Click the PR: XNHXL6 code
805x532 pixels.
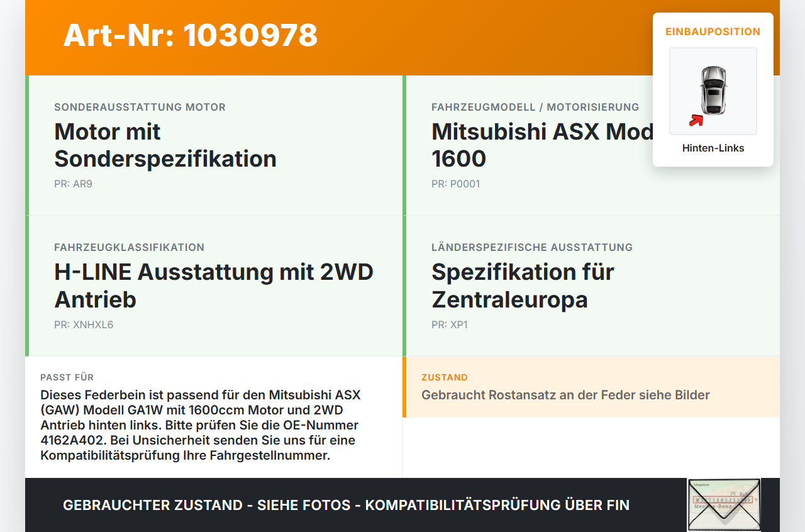point(84,325)
